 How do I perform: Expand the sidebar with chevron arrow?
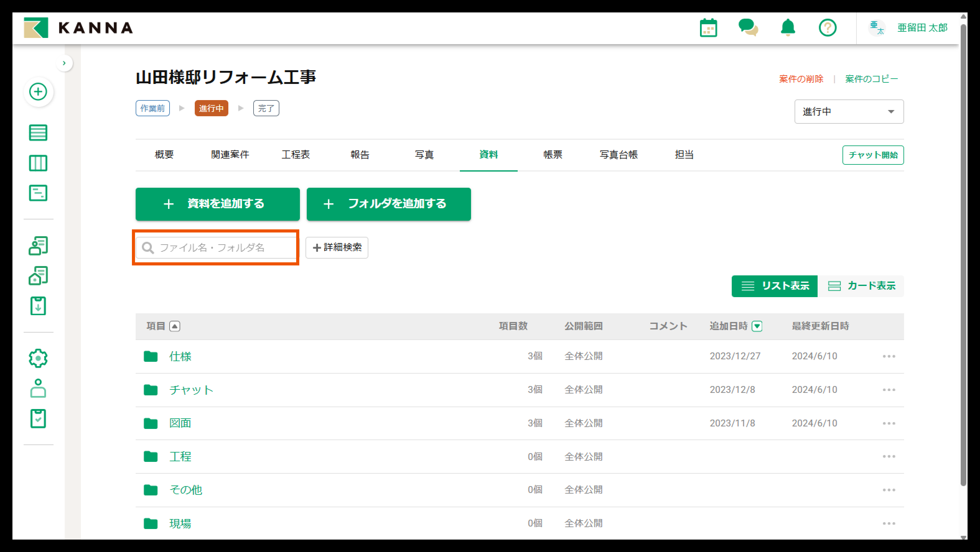(64, 63)
